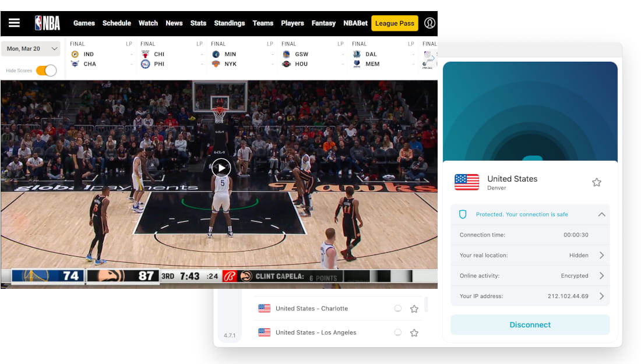
Task: Click the Hornets team logo
Action: [x=75, y=63]
